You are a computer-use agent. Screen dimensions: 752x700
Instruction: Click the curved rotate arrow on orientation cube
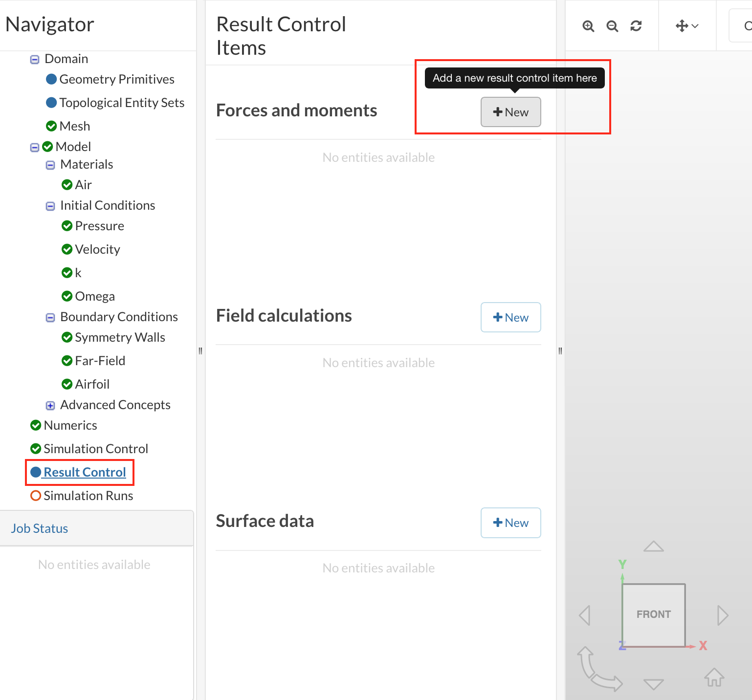[599, 669]
